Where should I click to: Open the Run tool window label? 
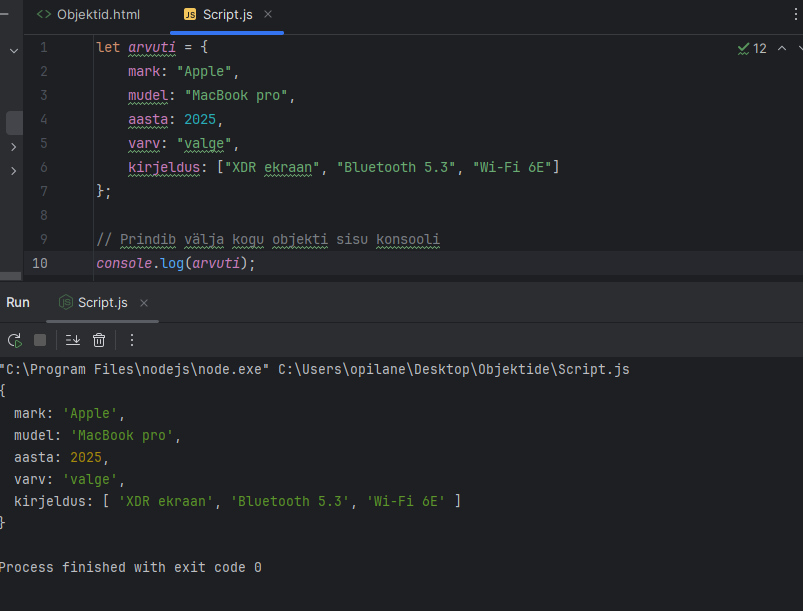click(18, 303)
